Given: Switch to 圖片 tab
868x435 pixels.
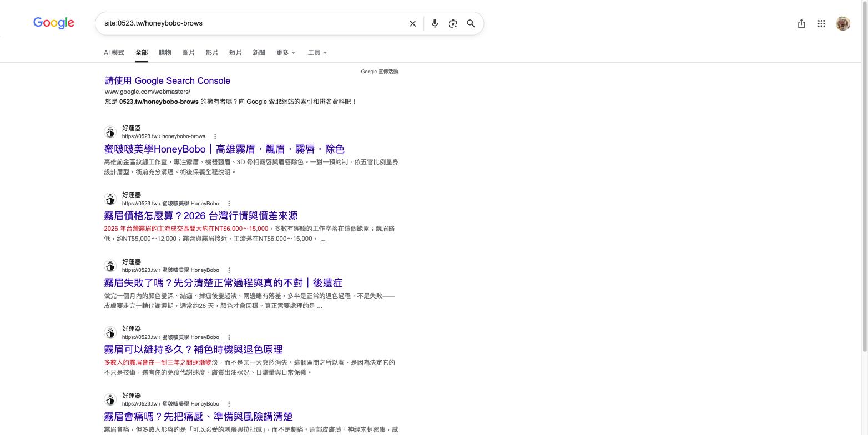Looking at the screenshot, I should pos(188,53).
